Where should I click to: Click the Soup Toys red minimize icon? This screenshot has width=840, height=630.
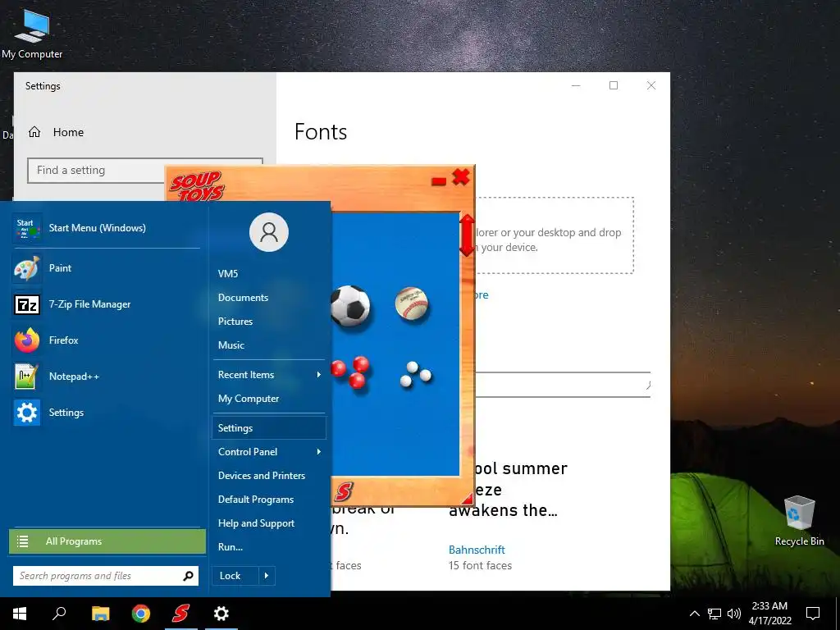(439, 181)
